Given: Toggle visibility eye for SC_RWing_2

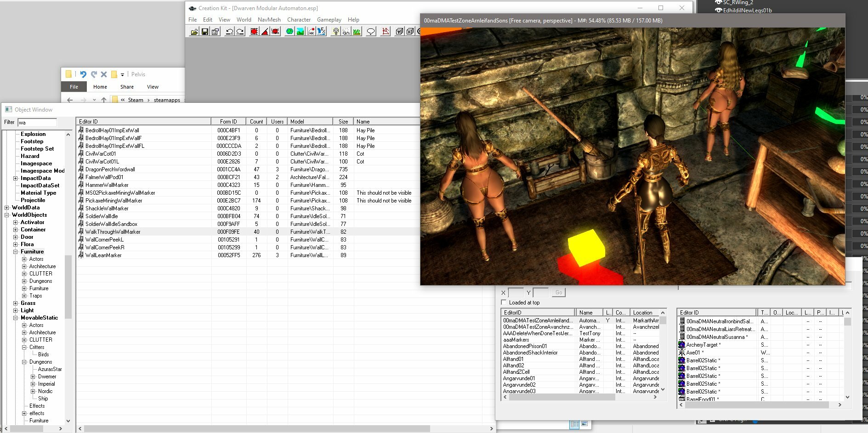Looking at the screenshot, I should 718,3.
